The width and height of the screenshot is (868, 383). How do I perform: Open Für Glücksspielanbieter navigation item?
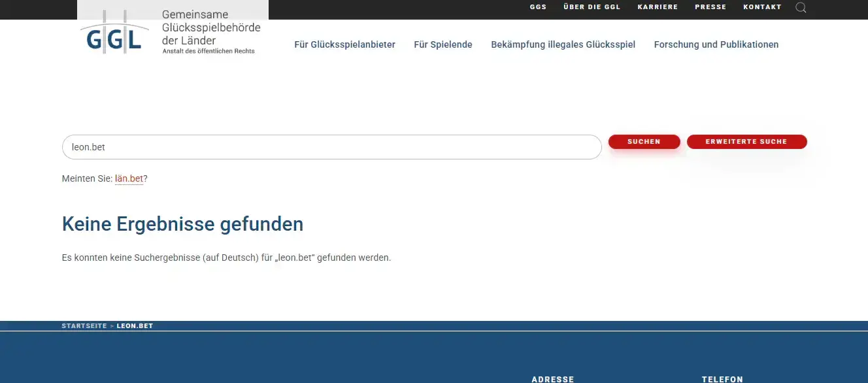pyautogui.click(x=344, y=44)
